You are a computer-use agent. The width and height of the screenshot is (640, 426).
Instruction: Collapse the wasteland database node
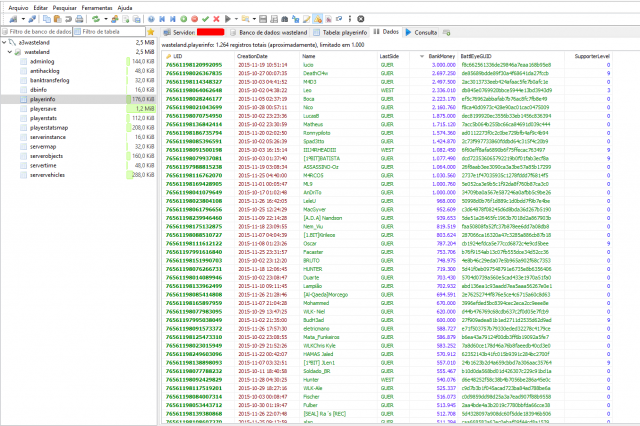point(10,52)
